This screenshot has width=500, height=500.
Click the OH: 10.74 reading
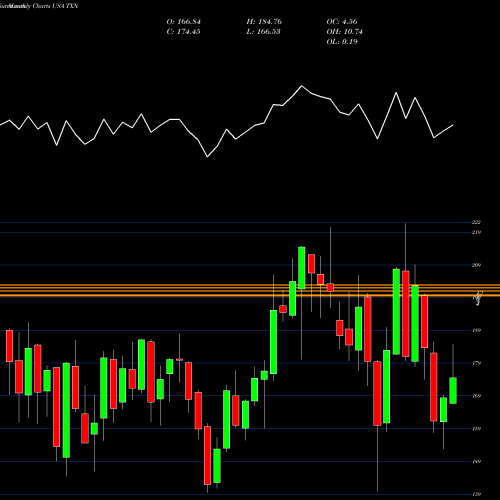tap(344, 32)
